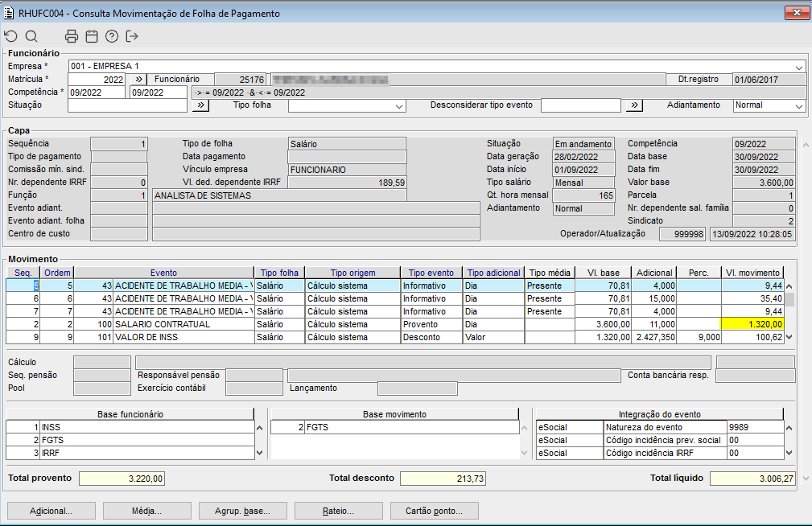The height and width of the screenshot is (526, 812).
Task: Open the calendar icon in toolbar
Action: 92,36
